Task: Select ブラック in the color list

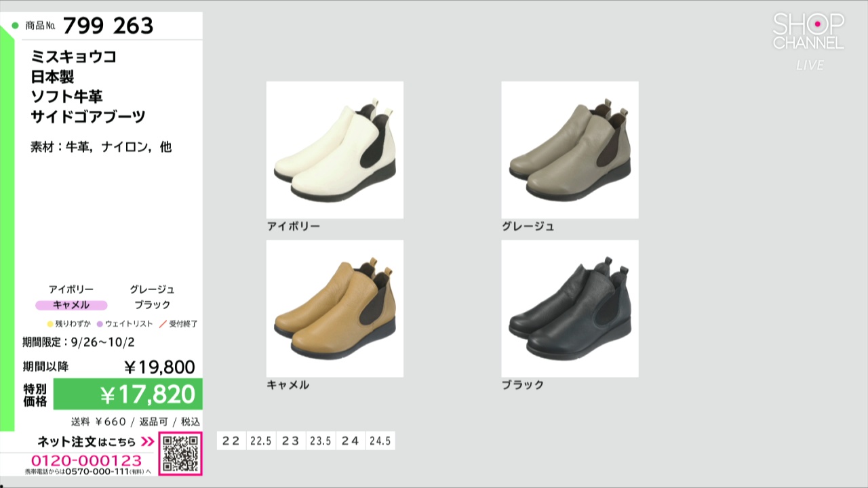Action: pyautogui.click(x=152, y=305)
